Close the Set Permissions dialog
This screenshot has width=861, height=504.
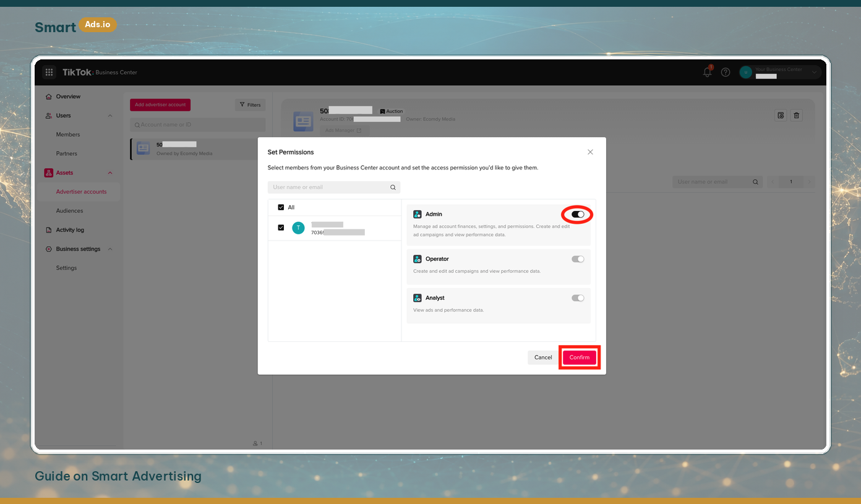pos(590,152)
